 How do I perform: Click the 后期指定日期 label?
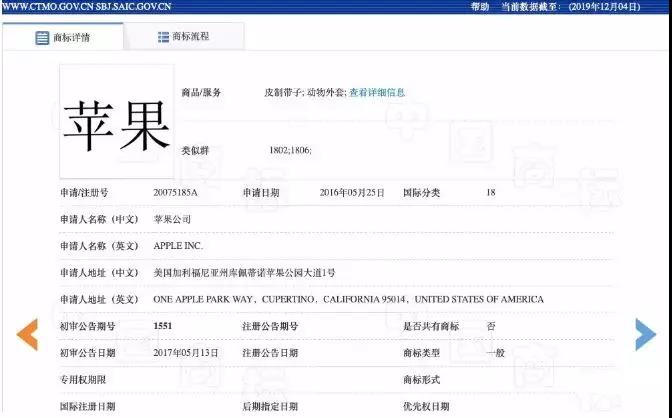pyautogui.click(x=270, y=406)
